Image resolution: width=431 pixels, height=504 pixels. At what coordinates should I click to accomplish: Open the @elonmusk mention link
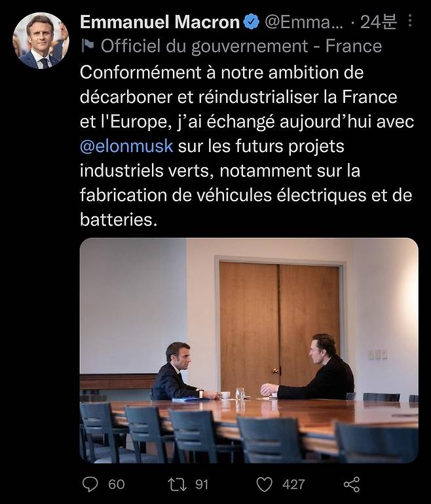[x=126, y=145]
